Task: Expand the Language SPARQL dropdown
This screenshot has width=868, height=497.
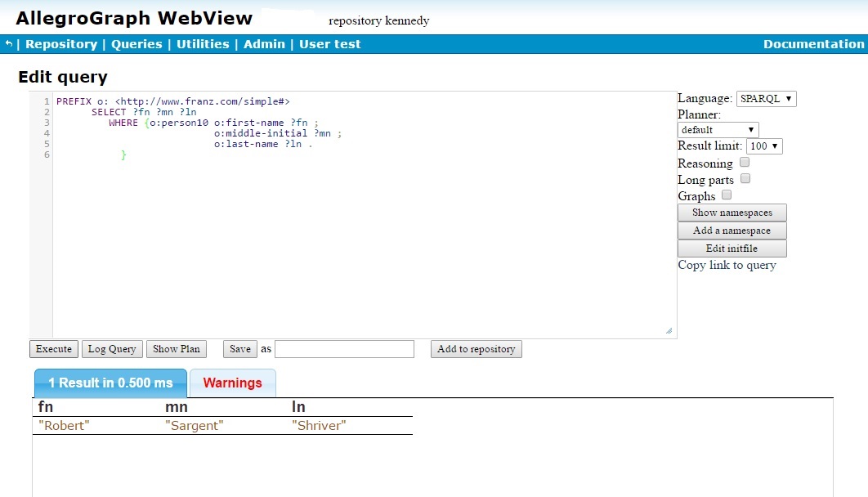Action: coord(766,99)
